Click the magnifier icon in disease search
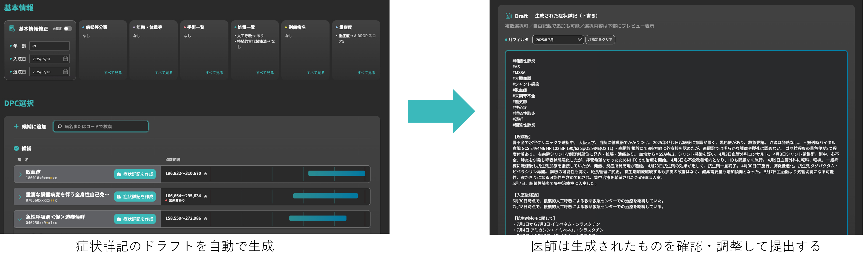Screen dimensions: 868x263 tap(60, 127)
